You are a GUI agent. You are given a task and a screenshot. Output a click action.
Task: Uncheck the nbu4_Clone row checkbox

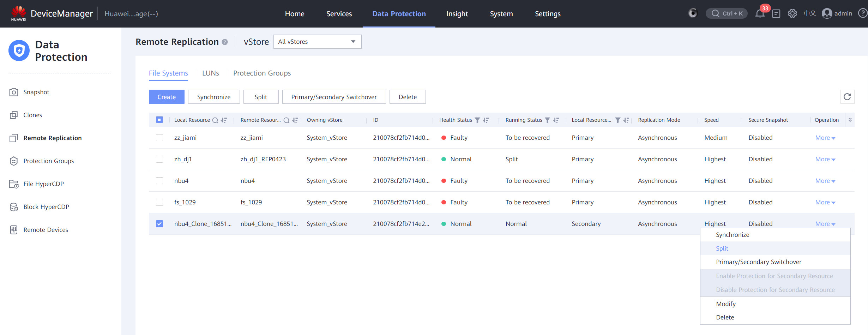pos(159,224)
